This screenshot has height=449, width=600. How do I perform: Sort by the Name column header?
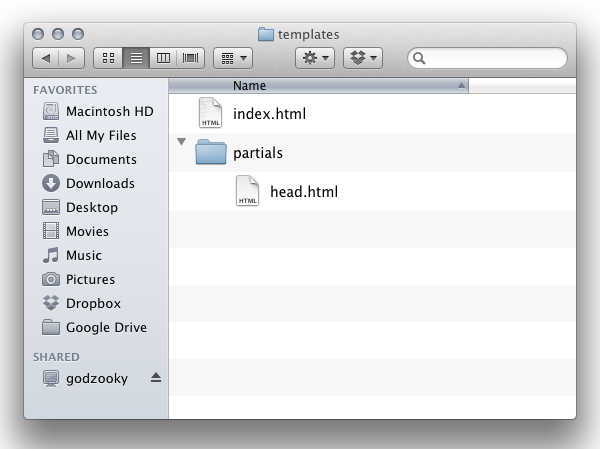[318, 86]
